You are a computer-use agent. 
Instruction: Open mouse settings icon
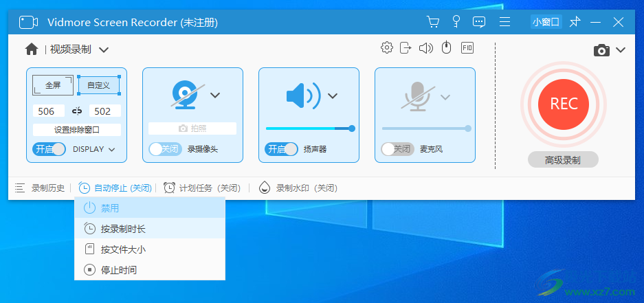point(447,47)
